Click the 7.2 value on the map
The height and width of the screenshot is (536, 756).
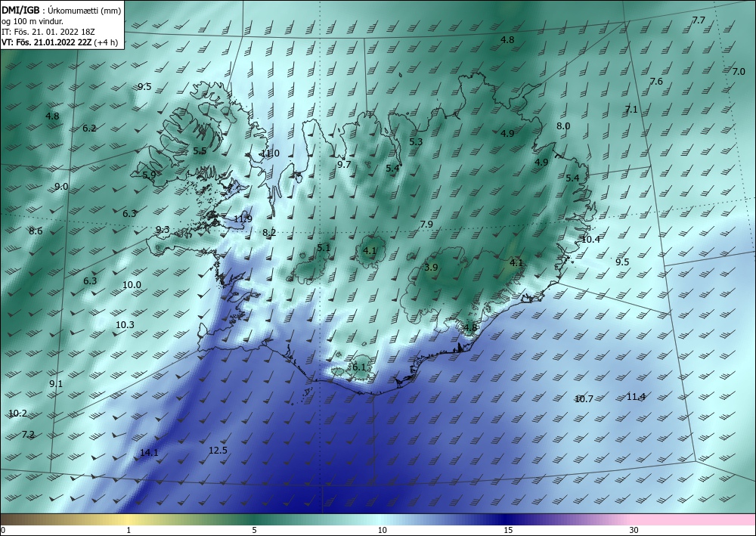[x=29, y=435]
